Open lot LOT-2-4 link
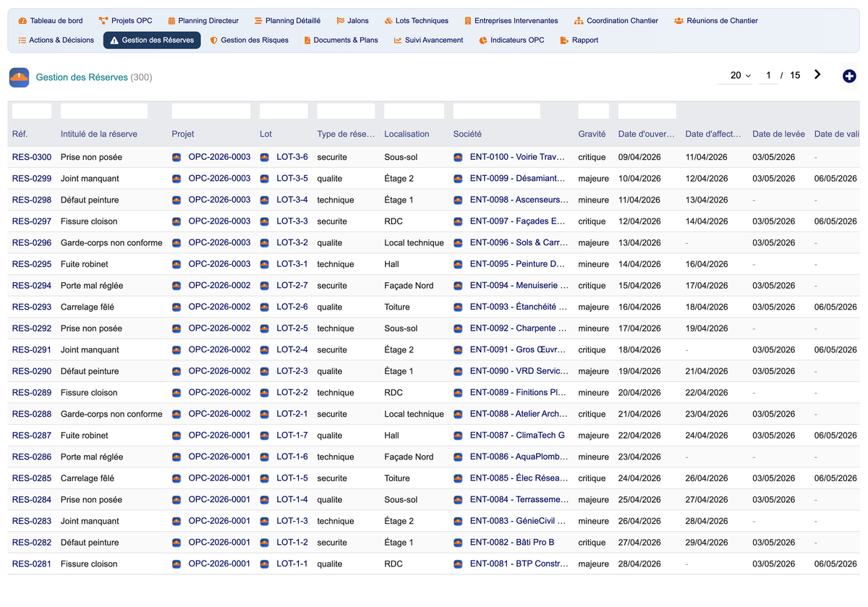The width and height of the screenshot is (868, 607). (x=292, y=349)
